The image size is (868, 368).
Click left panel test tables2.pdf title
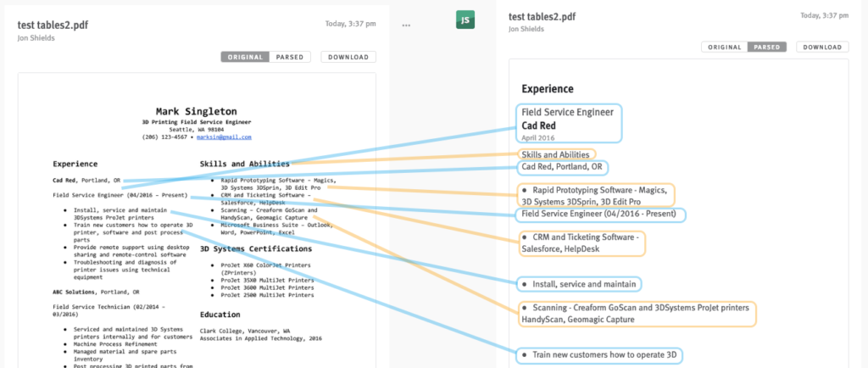tap(53, 25)
